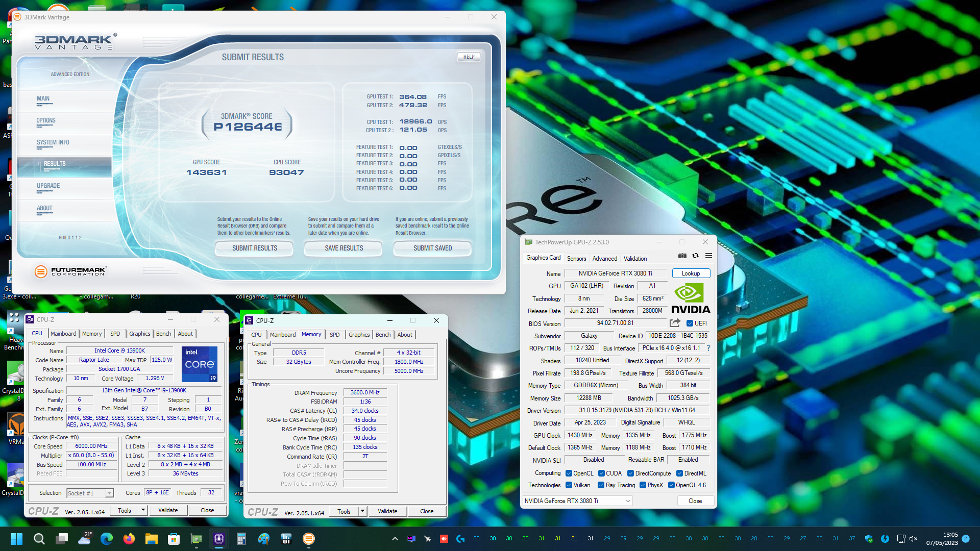Click the SUBMIT RESULTS button
980x551 pixels.
[254, 248]
